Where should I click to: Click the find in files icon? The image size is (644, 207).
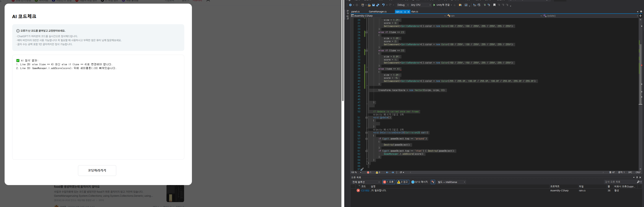tap(460, 5)
